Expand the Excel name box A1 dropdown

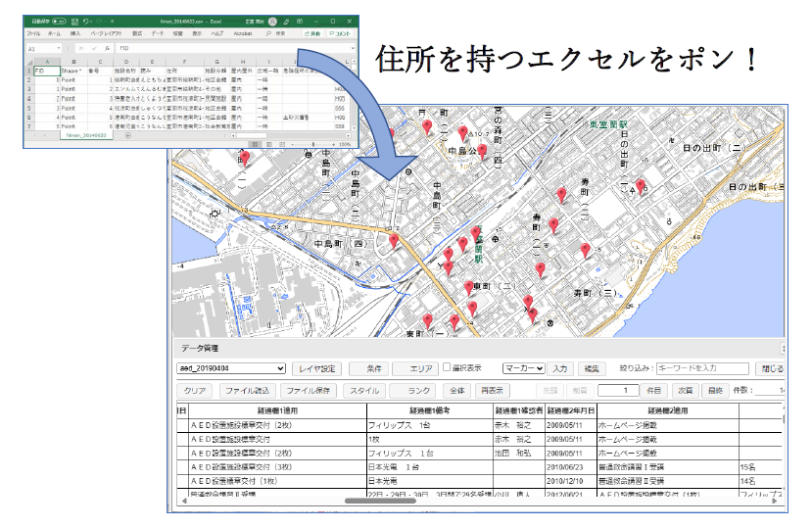coord(61,47)
